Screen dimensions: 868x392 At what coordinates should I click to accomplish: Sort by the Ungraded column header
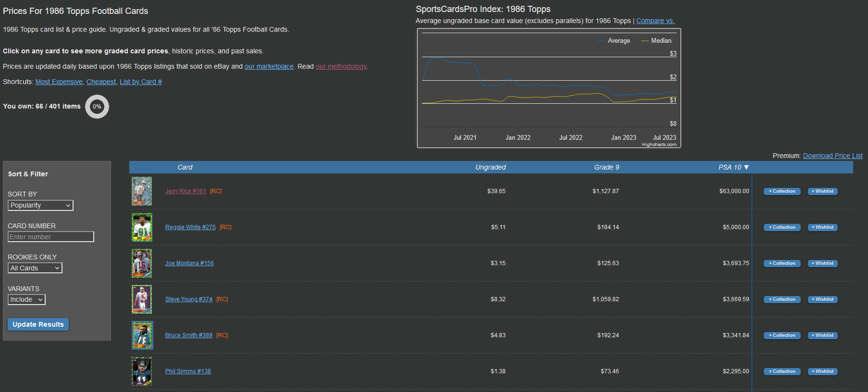[491, 167]
